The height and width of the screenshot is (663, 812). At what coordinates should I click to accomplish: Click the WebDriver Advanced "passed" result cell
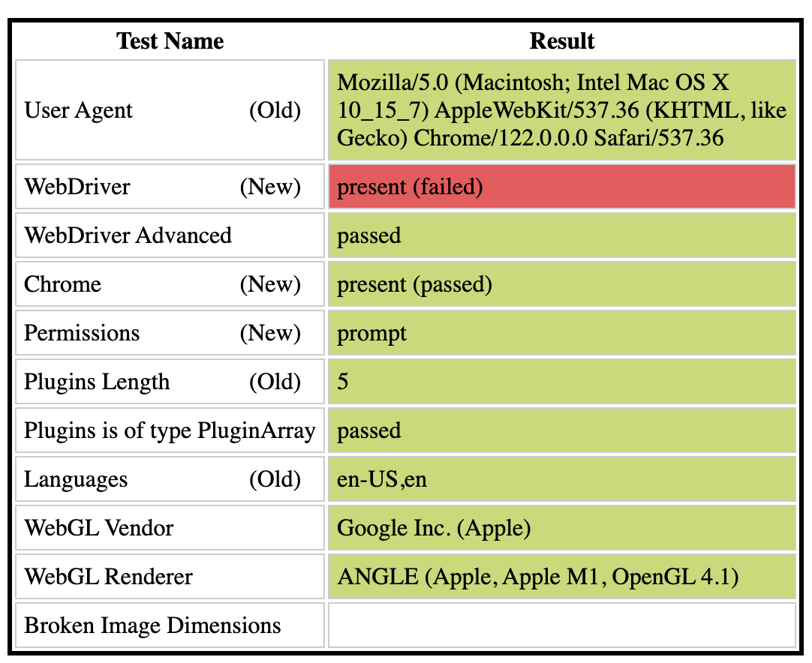(561, 235)
